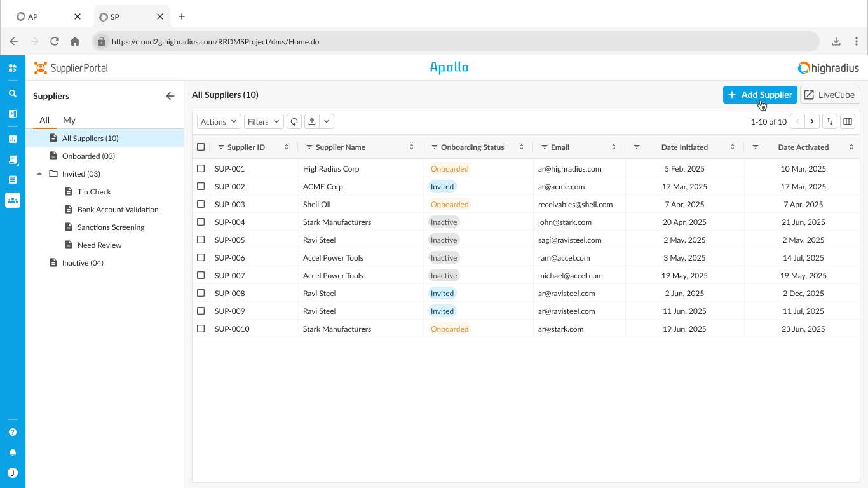Click the Supplier ID column filter icon
This screenshot has width=868, height=488.
click(x=221, y=147)
